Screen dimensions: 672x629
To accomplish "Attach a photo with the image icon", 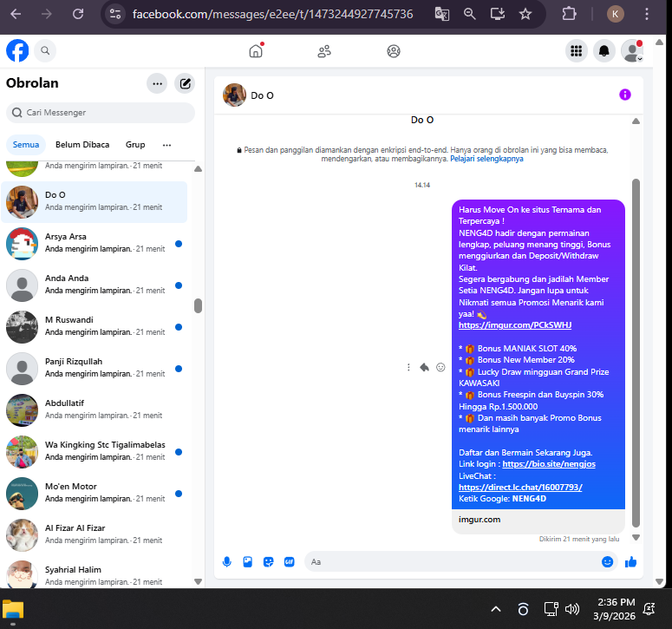I will (248, 561).
